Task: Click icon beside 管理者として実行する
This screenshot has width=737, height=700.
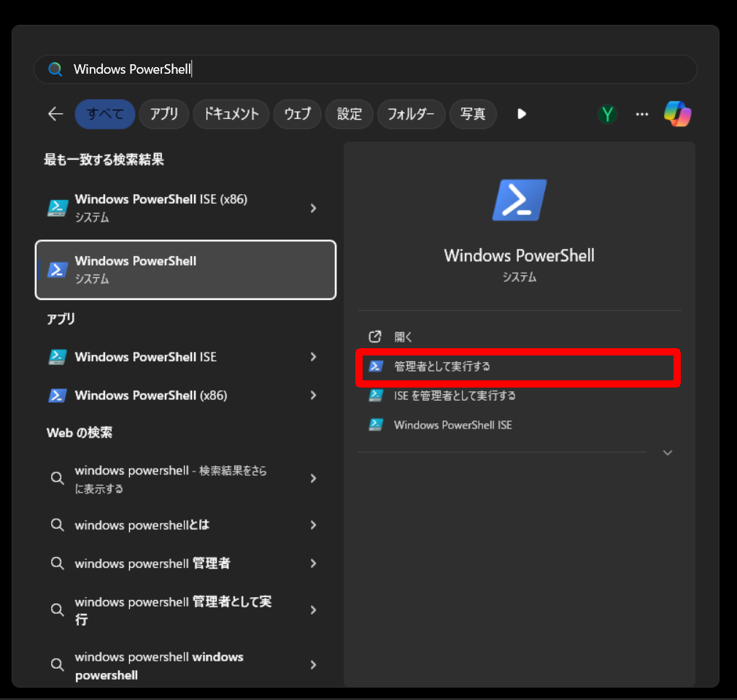Action: [x=376, y=366]
